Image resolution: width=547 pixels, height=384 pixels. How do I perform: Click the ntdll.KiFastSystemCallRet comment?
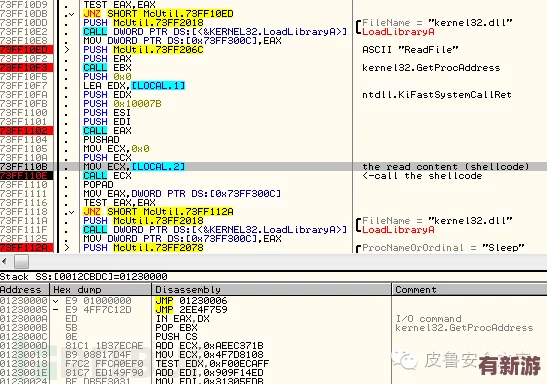(437, 95)
